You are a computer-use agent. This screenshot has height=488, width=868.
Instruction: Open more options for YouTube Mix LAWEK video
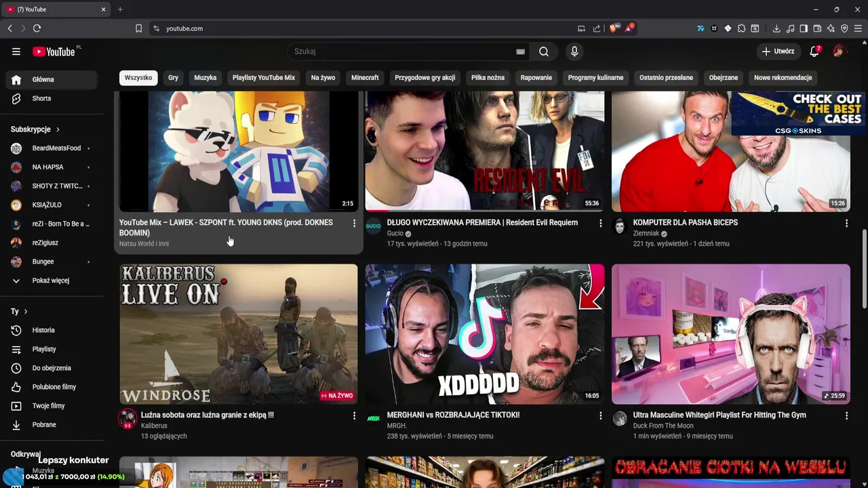(354, 223)
